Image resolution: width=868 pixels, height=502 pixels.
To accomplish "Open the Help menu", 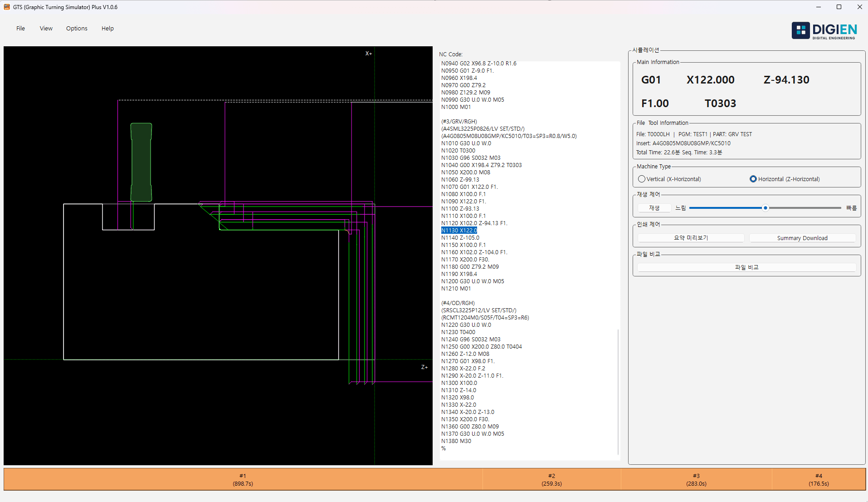I will click(107, 28).
